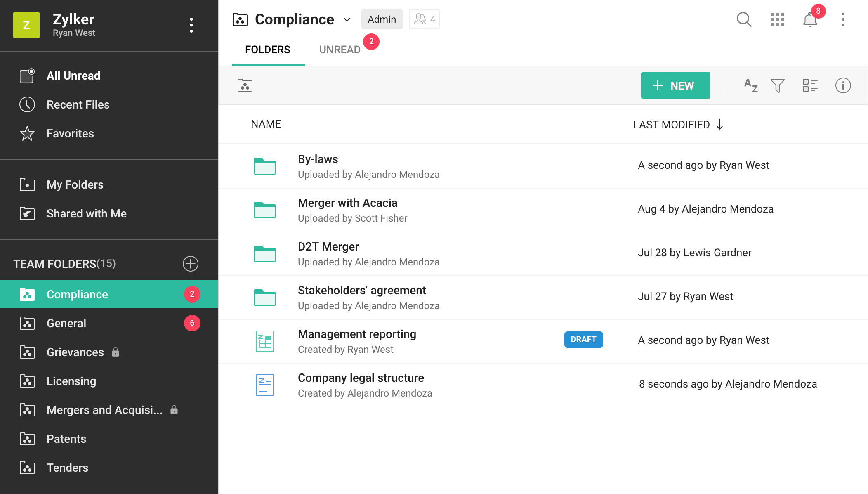Screen dimensions: 868x494
Task: Open Zylker sidebar three-dot menu
Action: pos(191,25)
